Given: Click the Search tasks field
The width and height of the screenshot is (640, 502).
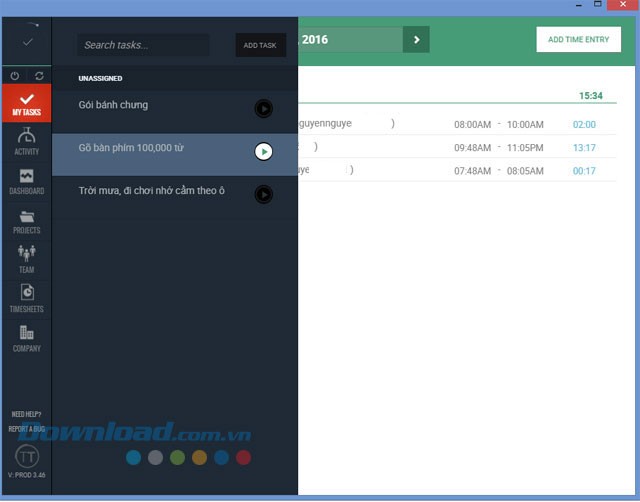Looking at the screenshot, I should click(x=143, y=45).
